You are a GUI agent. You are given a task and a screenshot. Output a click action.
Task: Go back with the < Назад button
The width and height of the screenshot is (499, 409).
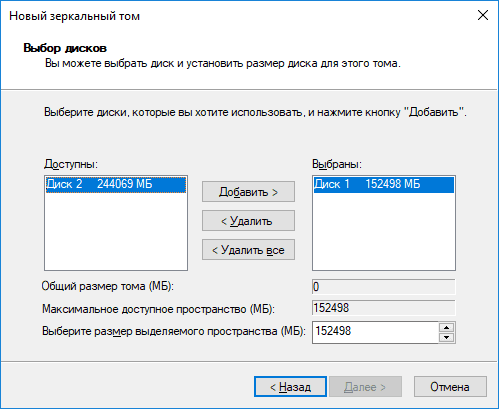pyautogui.click(x=290, y=387)
